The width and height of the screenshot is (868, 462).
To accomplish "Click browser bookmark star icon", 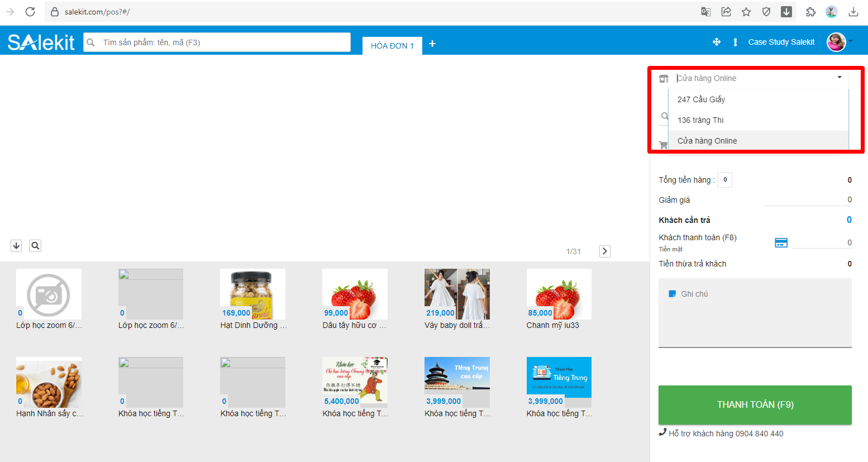I will 746,12.
